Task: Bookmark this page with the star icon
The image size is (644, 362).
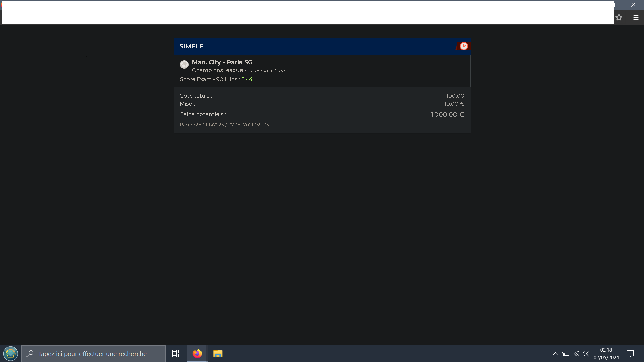Action: 619,17
